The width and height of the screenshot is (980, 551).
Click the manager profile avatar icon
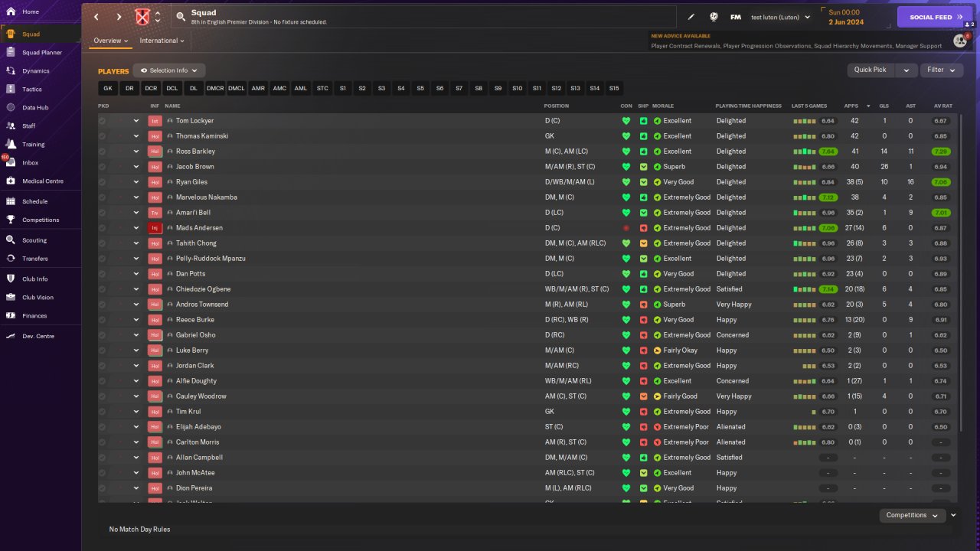click(960, 41)
